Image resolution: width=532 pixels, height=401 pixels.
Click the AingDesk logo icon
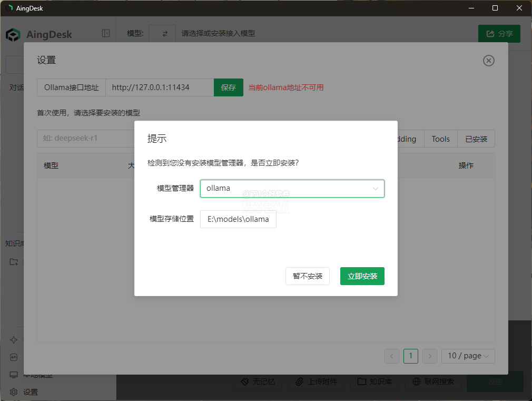click(x=13, y=35)
